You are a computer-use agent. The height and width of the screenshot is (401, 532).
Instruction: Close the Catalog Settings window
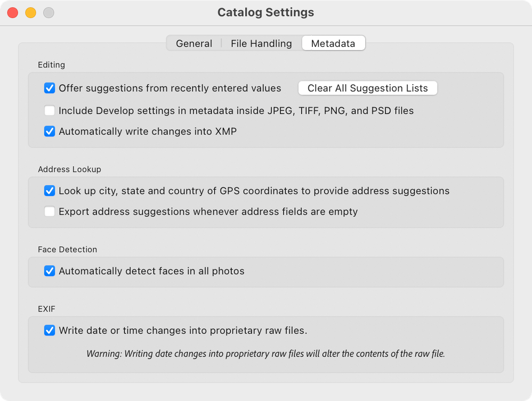(13, 13)
